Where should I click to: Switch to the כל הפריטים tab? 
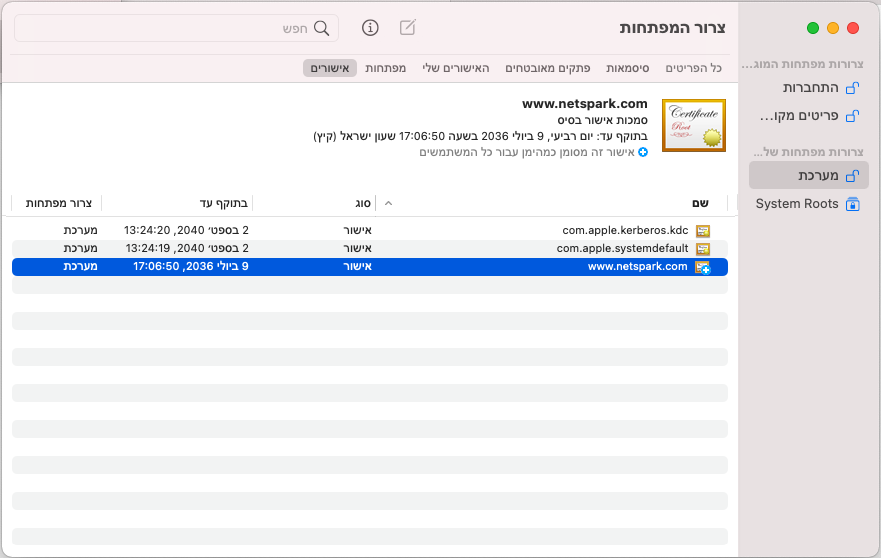coord(693,68)
